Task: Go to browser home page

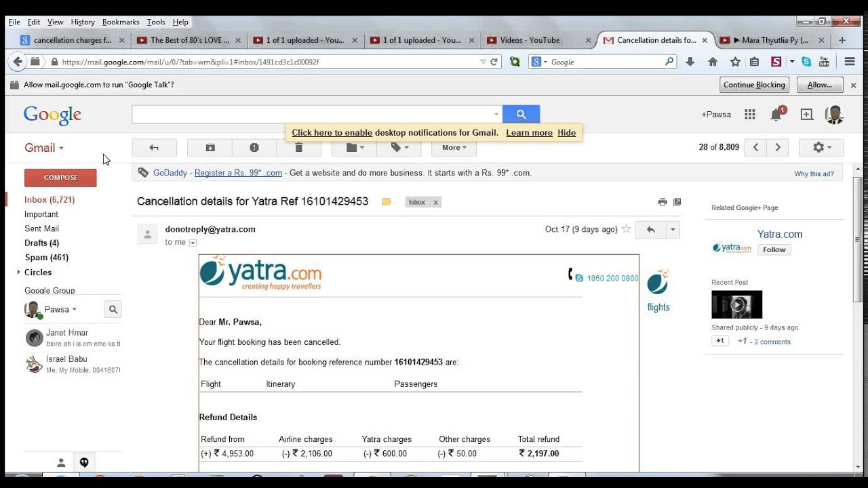Action: [x=713, y=62]
